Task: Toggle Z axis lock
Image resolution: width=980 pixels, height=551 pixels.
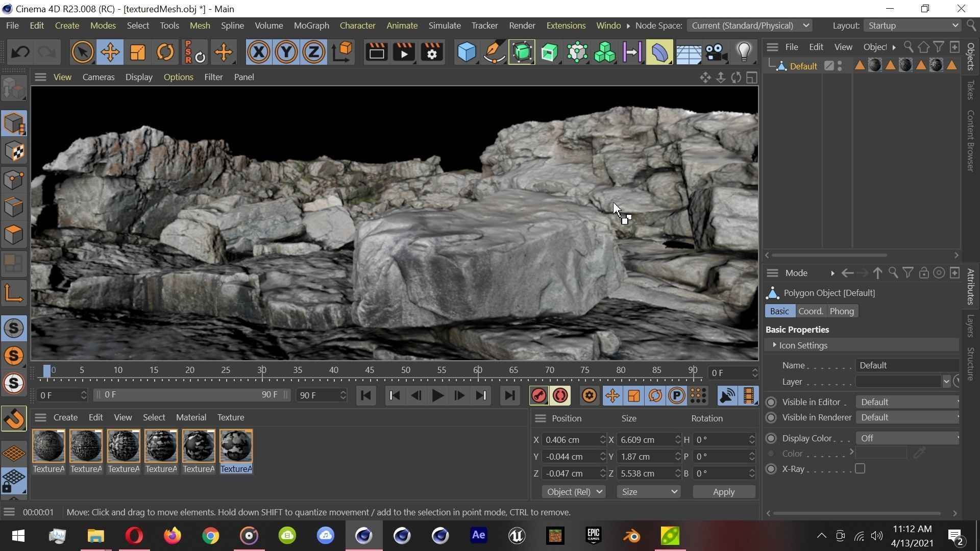Action: (x=314, y=52)
